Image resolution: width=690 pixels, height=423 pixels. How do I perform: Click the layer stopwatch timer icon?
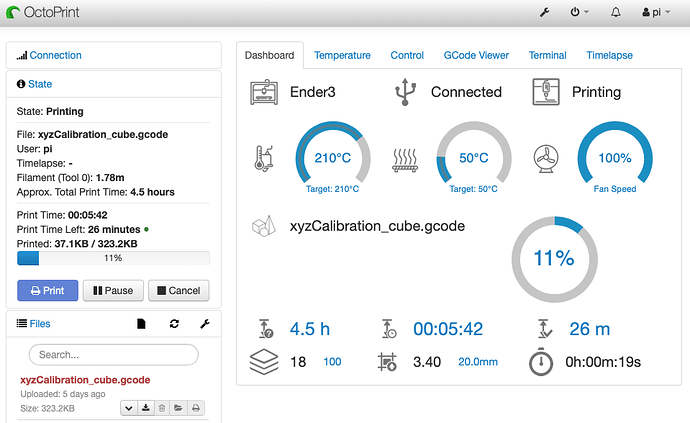tap(541, 362)
